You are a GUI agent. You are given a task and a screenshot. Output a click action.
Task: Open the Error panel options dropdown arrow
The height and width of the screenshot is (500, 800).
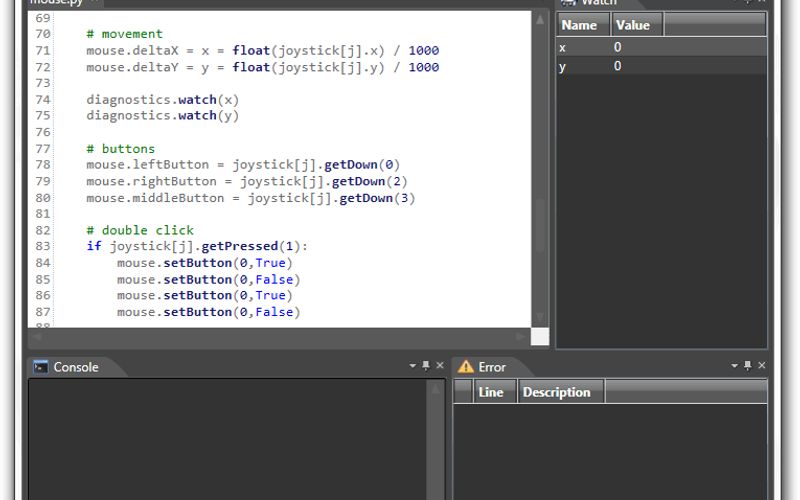point(735,367)
